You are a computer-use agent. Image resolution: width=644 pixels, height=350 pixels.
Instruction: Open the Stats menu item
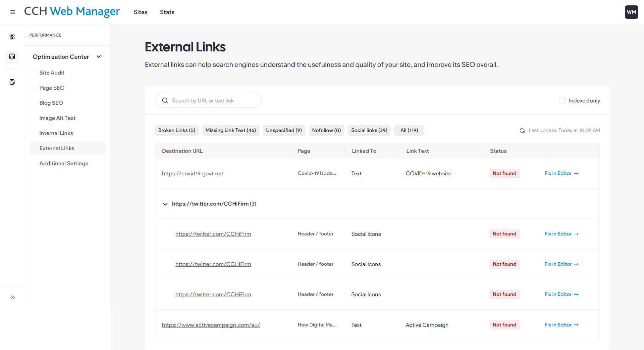[167, 12]
